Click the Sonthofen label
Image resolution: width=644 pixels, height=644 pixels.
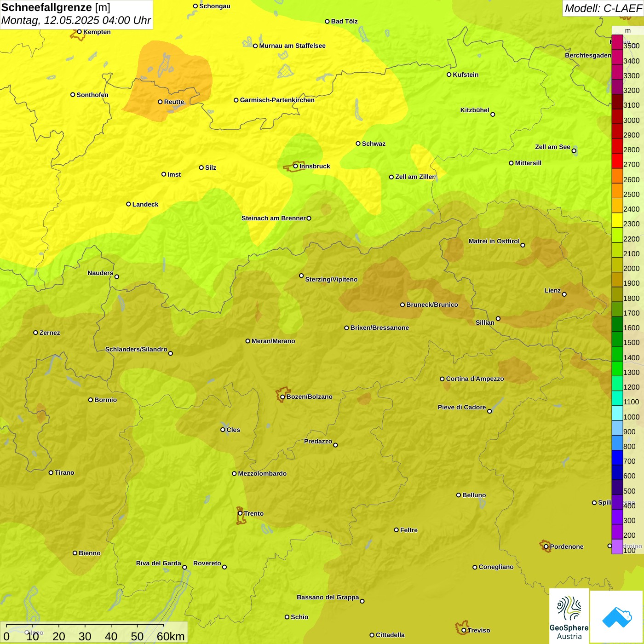pos(92,95)
